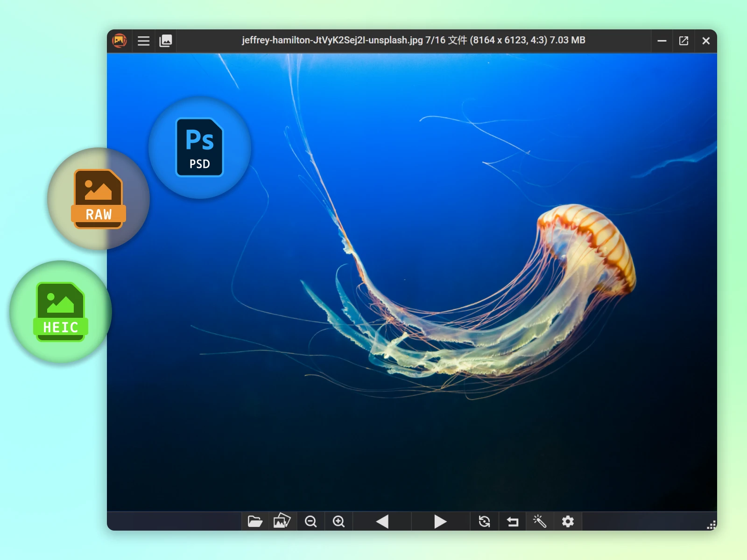
Task: Open the hamburger menu in title bar
Action: 143,41
